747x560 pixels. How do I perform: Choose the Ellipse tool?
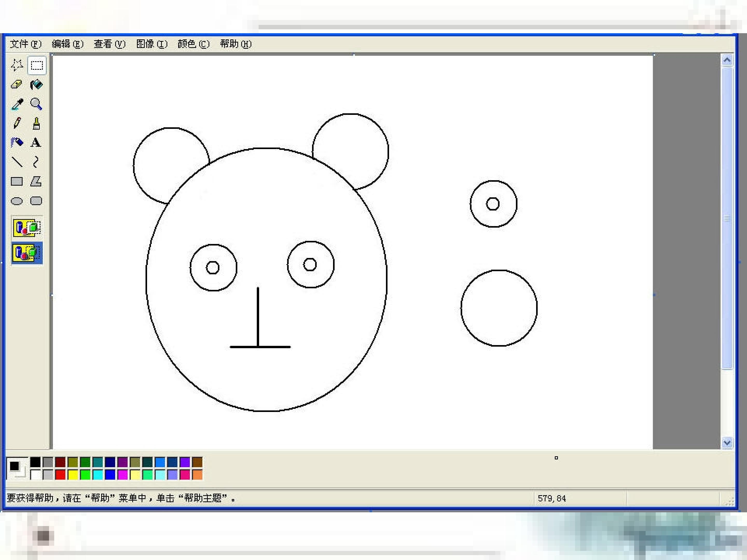click(x=17, y=201)
